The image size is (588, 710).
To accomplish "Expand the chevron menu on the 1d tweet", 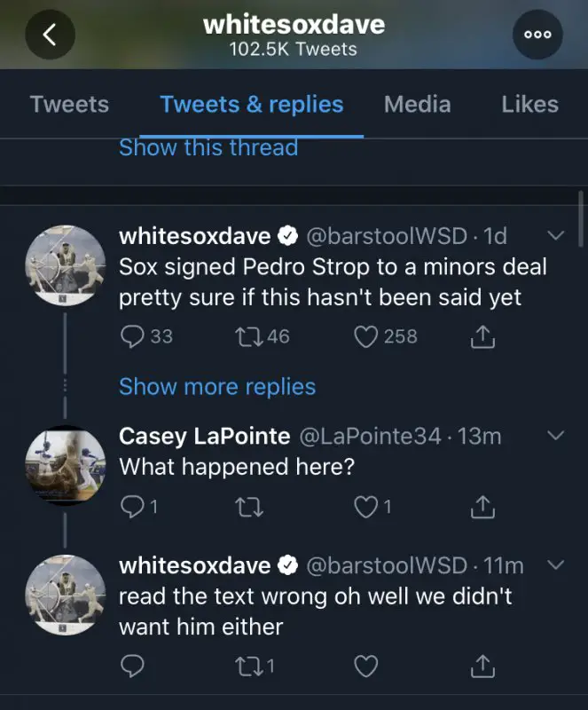I will tap(556, 236).
